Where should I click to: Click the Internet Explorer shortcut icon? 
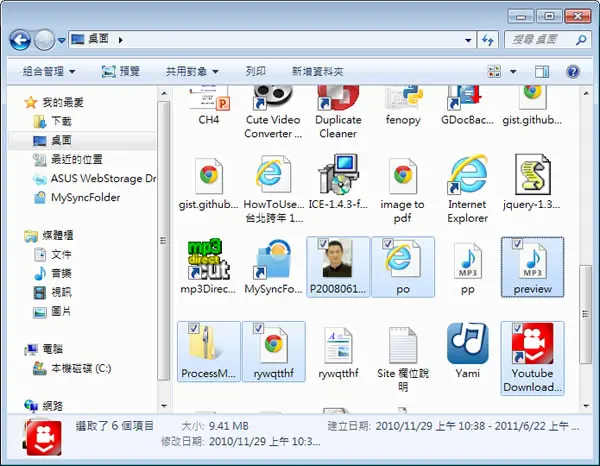point(467,174)
